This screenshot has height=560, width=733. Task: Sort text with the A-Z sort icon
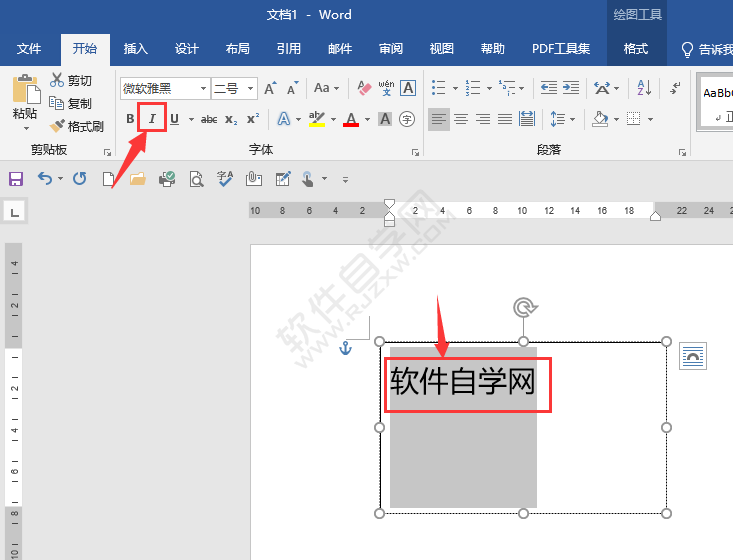coord(644,88)
